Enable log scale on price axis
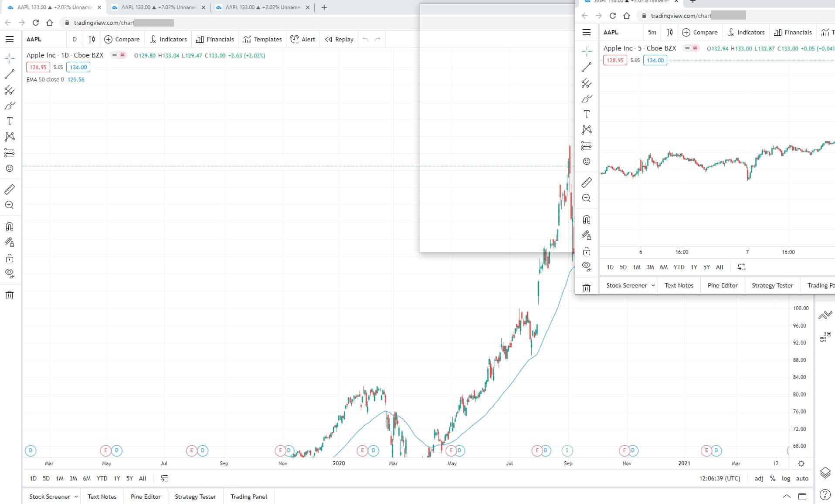Image resolution: width=835 pixels, height=504 pixels. click(x=786, y=478)
